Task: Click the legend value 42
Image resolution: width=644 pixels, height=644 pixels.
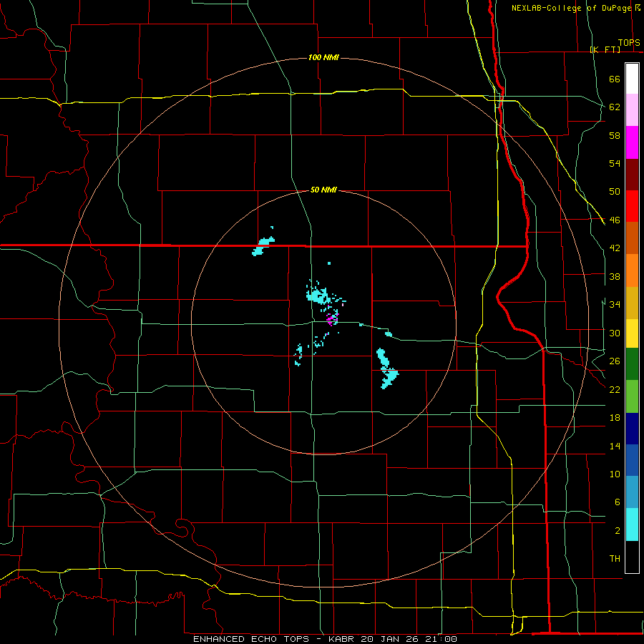Action: pos(615,248)
